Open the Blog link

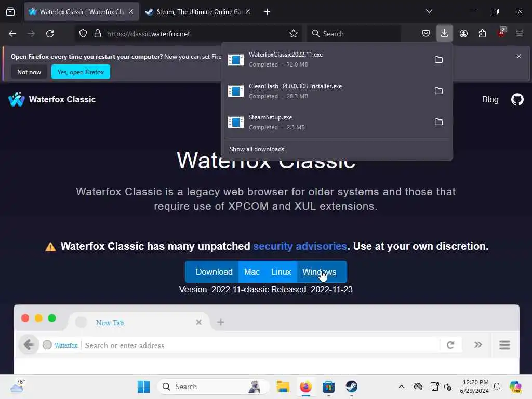coord(490,99)
